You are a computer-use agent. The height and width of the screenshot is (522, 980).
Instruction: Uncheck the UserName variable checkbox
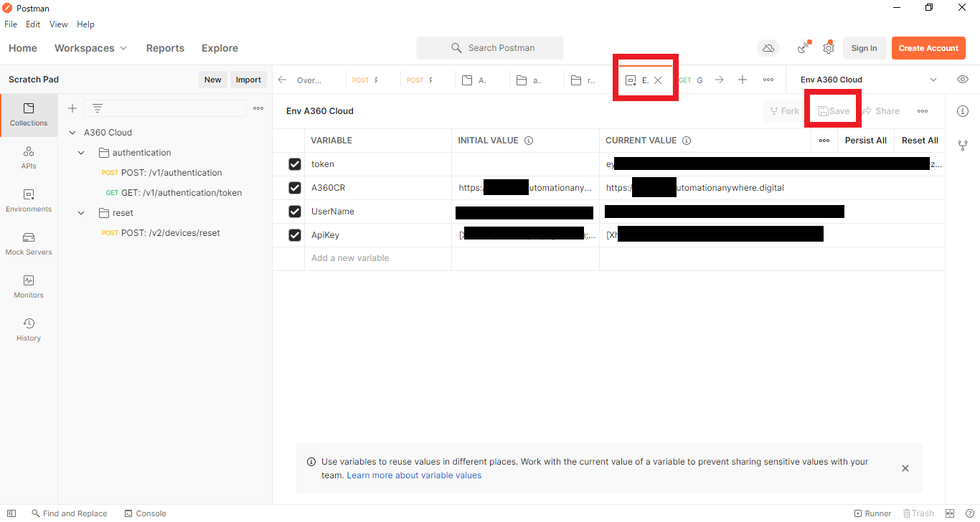(x=294, y=212)
